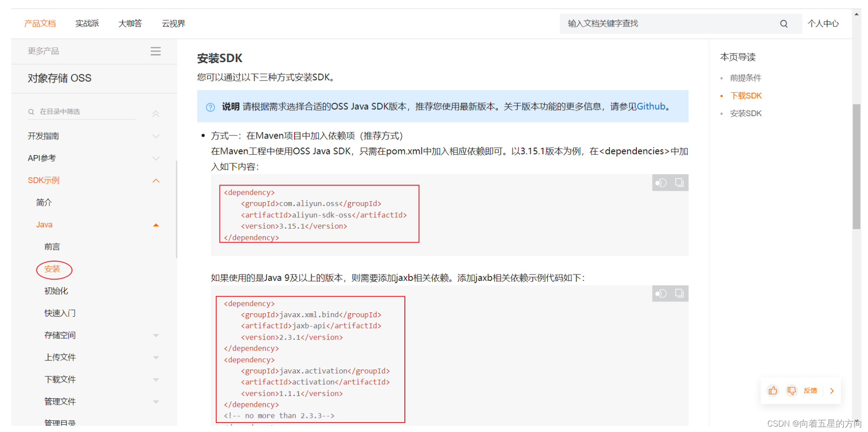Copy the aliyun-sdk-oss dependency snippet

click(x=679, y=182)
